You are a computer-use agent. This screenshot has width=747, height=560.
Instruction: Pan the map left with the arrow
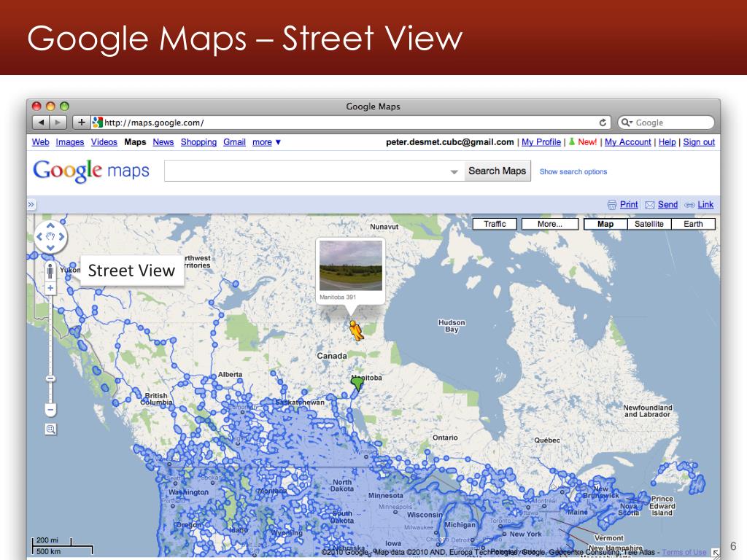tap(39, 237)
